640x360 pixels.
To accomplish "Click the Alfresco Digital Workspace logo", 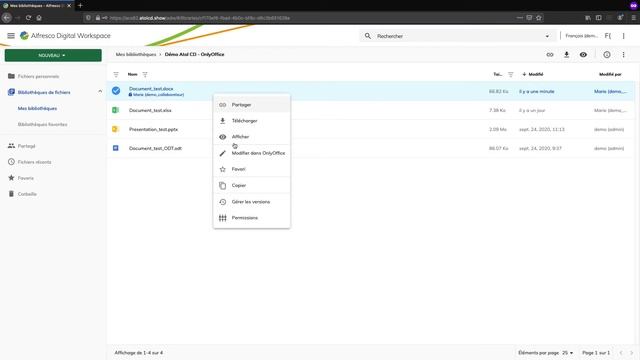I will pyautogui.click(x=24, y=36).
